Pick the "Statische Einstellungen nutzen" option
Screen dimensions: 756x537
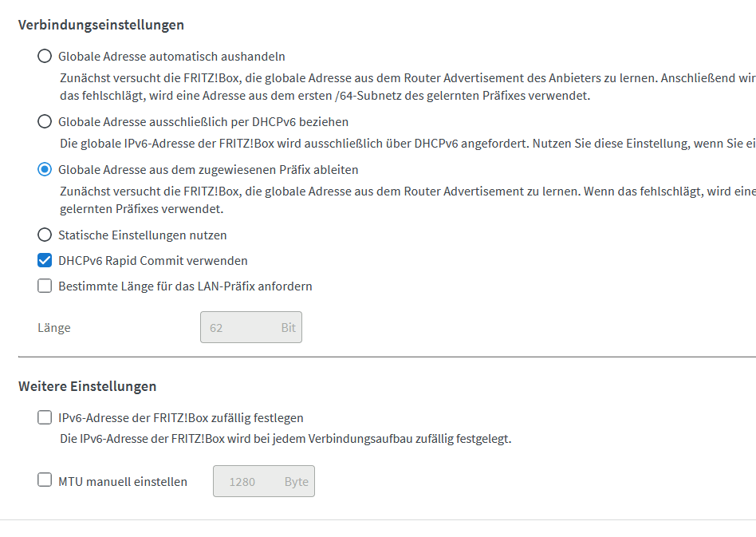[x=45, y=235]
